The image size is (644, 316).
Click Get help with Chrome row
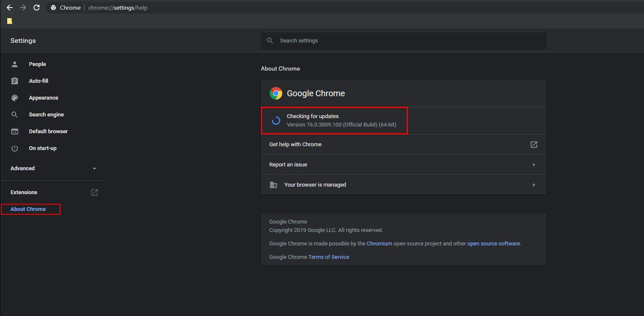(404, 145)
